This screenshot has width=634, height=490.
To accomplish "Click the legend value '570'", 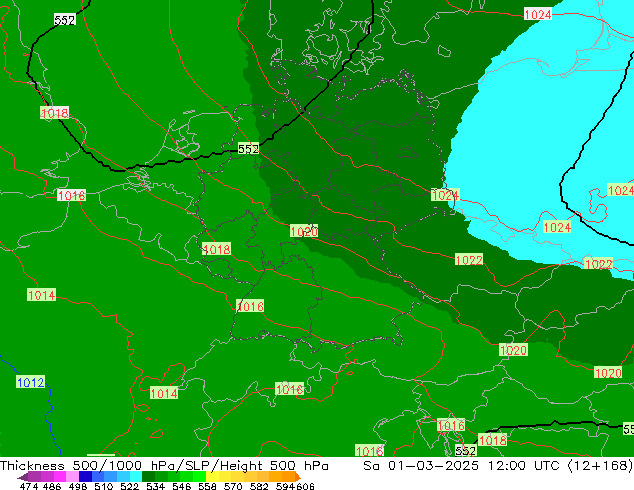I will coord(233,486).
